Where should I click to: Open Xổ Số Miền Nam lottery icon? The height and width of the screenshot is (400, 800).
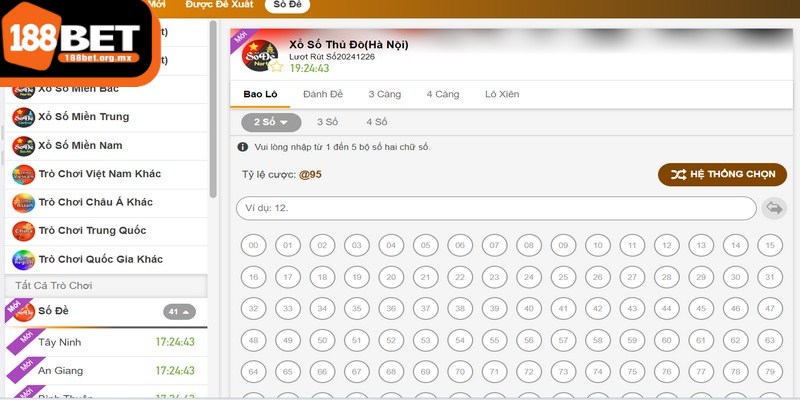[23, 145]
